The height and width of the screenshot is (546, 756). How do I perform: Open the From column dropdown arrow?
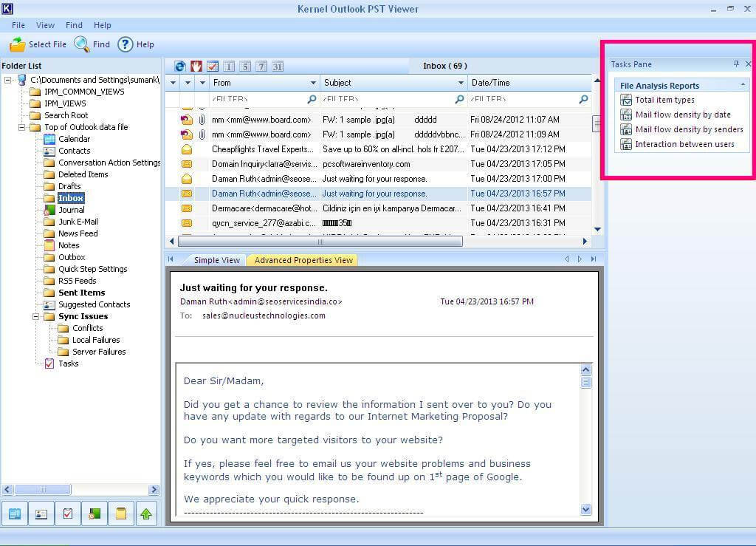[313, 83]
